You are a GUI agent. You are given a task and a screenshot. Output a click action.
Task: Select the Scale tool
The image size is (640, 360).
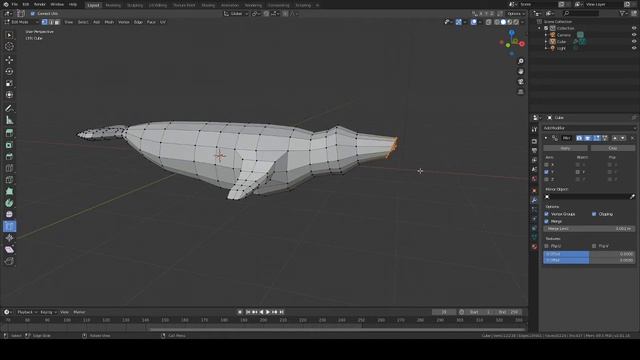click(9, 83)
